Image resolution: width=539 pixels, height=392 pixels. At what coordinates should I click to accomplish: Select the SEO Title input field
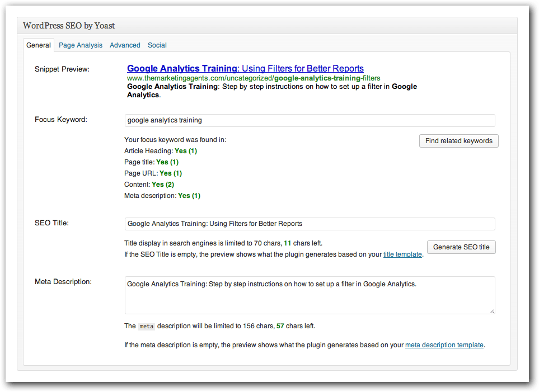coord(310,224)
